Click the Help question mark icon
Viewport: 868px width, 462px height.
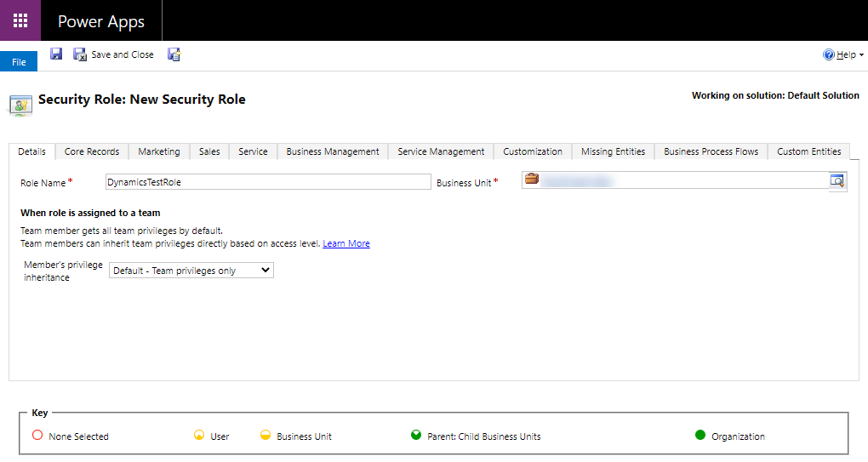coord(828,54)
